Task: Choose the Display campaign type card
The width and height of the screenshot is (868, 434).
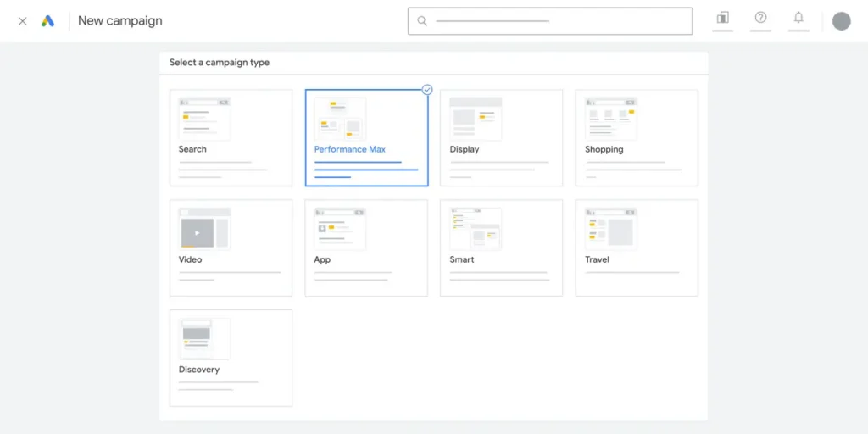Action: click(501, 138)
